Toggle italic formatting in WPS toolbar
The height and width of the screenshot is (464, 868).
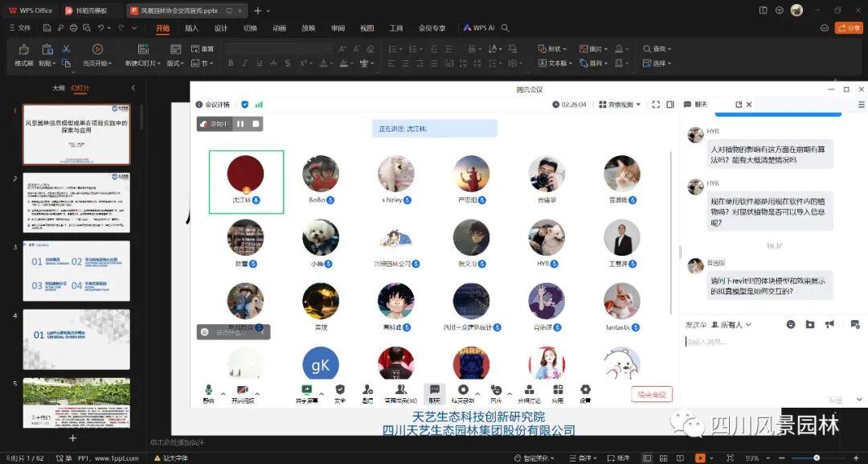[x=243, y=62]
